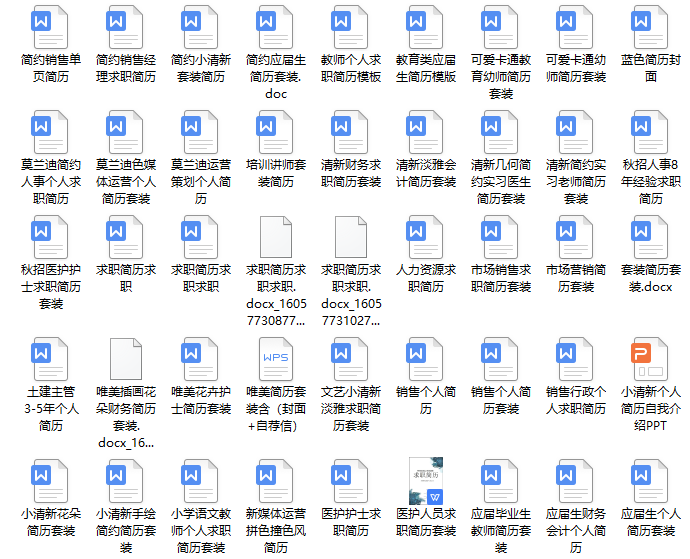Click the 应届毕业生教师简历套装 icon

point(500,481)
